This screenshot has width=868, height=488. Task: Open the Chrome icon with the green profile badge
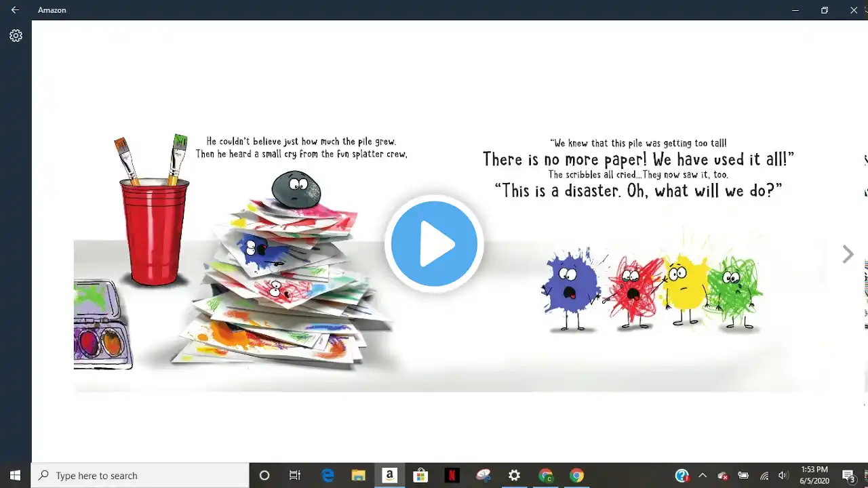(x=545, y=475)
